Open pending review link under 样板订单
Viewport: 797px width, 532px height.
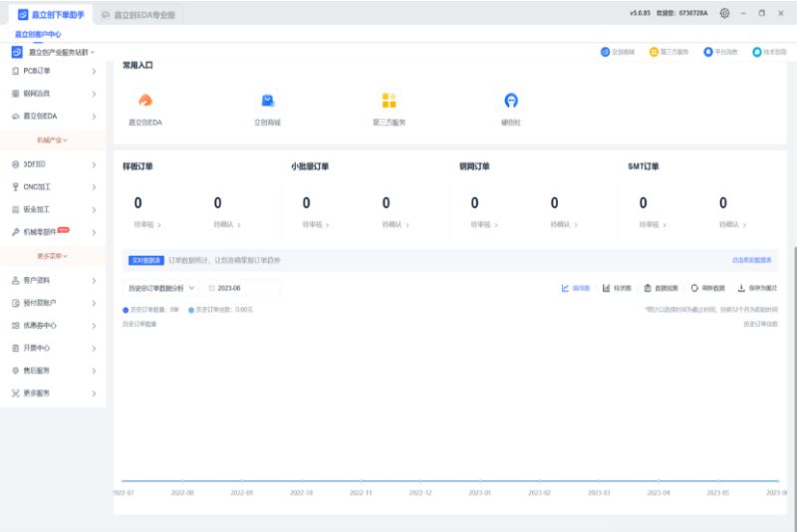[x=147, y=224]
